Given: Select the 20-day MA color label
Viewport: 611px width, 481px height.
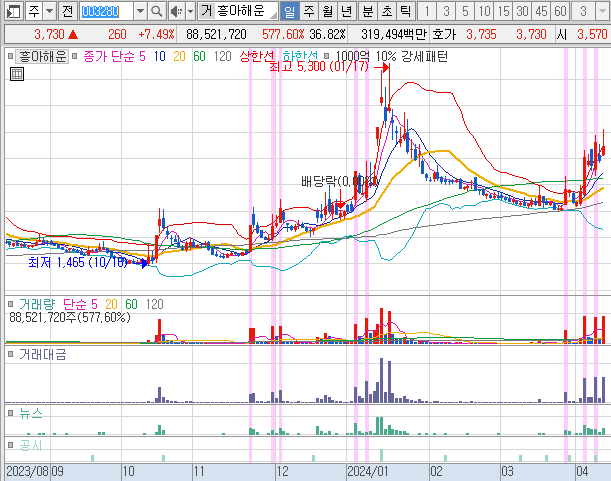Looking at the screenshot, I should 179,57.
